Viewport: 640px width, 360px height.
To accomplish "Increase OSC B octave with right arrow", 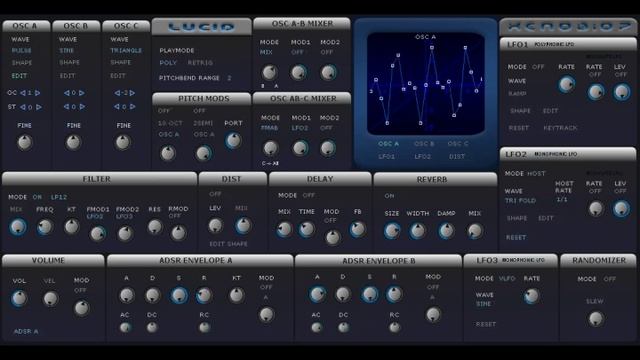I will coord(82,93).
